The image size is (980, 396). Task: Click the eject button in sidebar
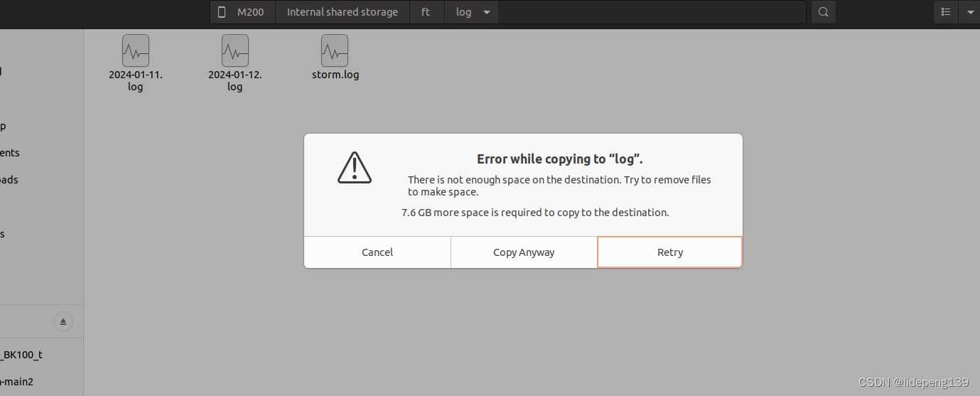tap(63, 322)
